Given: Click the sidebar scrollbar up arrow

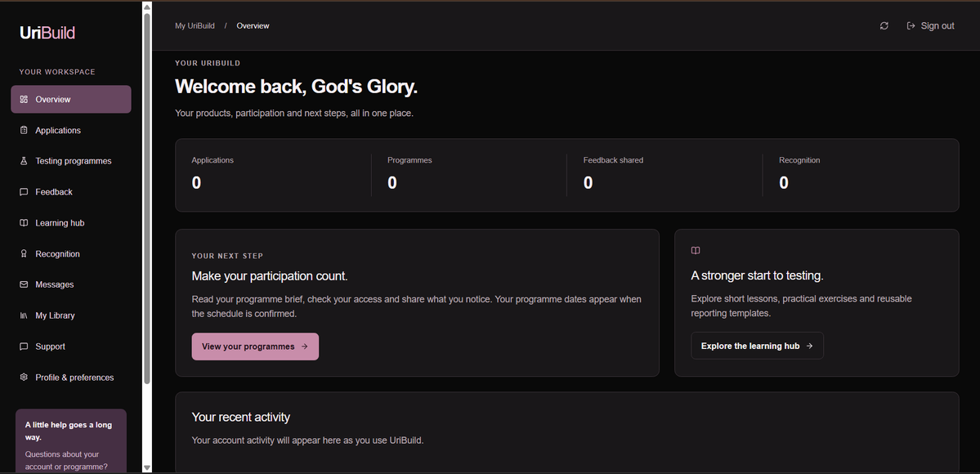Looking at the screenshot, I should (147, 7).
